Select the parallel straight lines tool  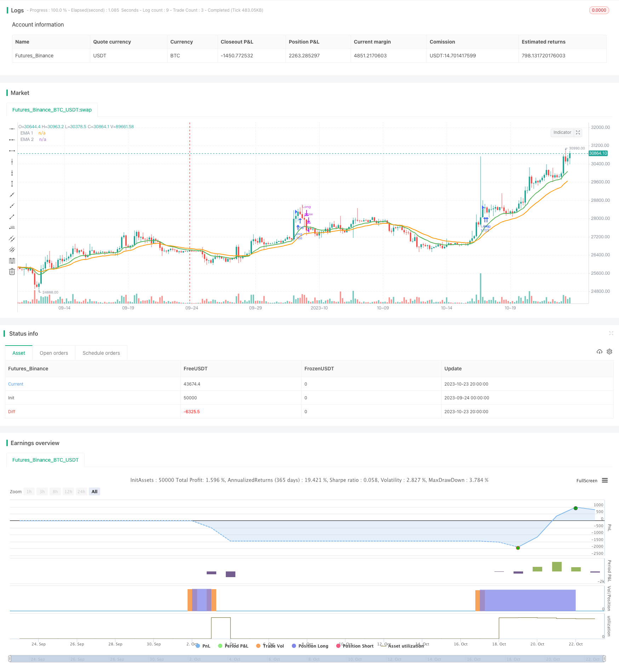(x=12, y=250)
